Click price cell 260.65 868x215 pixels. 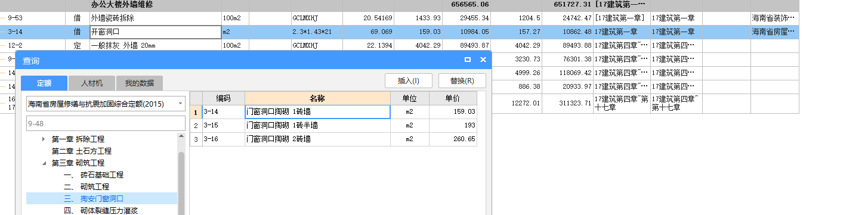(x=453, y=139)
